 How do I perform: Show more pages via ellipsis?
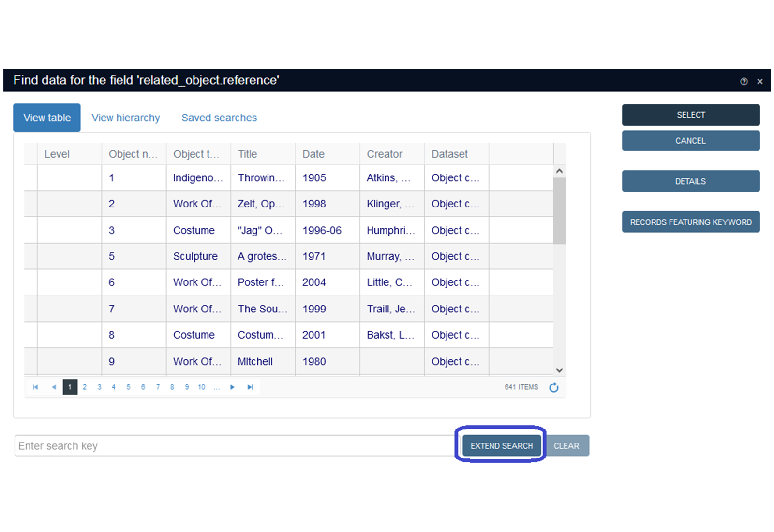[x=217, y=387]
